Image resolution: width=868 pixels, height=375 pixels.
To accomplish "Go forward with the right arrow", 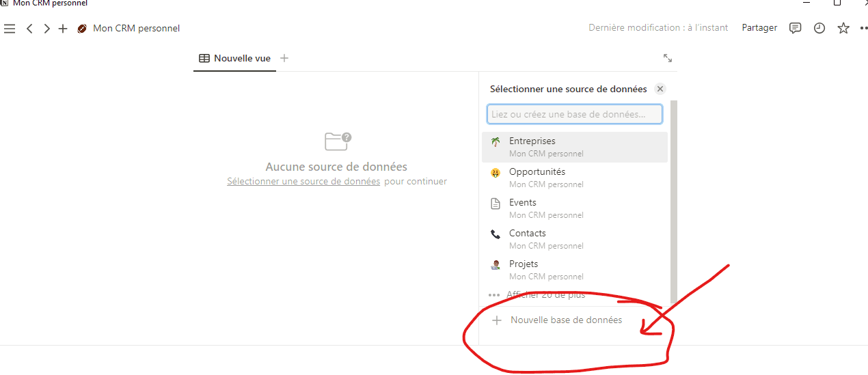I will click(46, 29).
